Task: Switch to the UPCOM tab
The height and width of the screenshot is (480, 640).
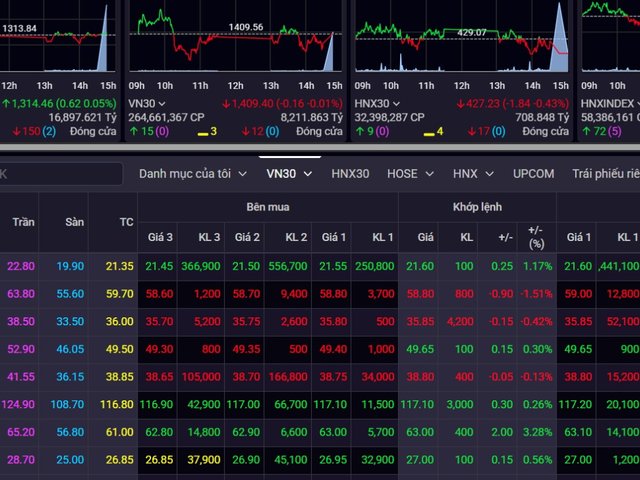Action: (x=533, y=173)
